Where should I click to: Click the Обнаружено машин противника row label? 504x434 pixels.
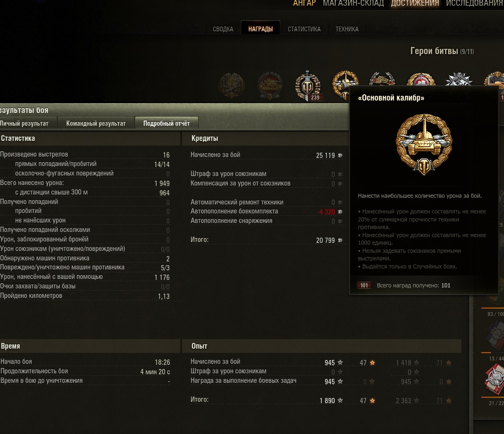pos(45,258)
